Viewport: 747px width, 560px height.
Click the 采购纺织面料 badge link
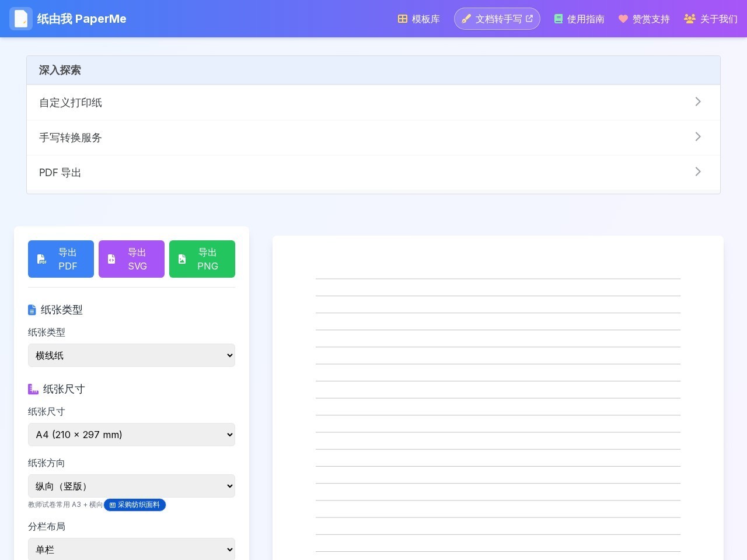point(135,505)
